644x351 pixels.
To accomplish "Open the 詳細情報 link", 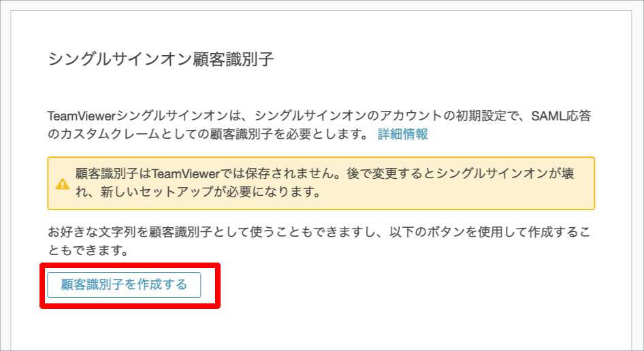I will [403, 134].
